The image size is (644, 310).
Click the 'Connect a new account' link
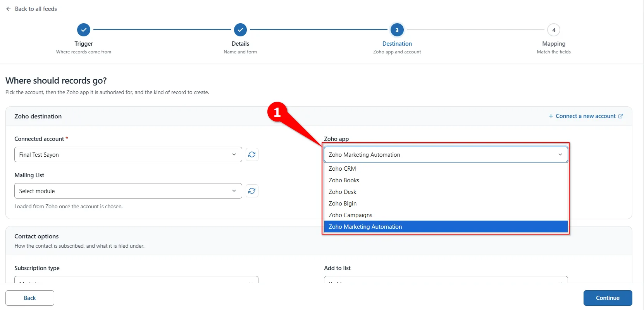click(585, 116)
